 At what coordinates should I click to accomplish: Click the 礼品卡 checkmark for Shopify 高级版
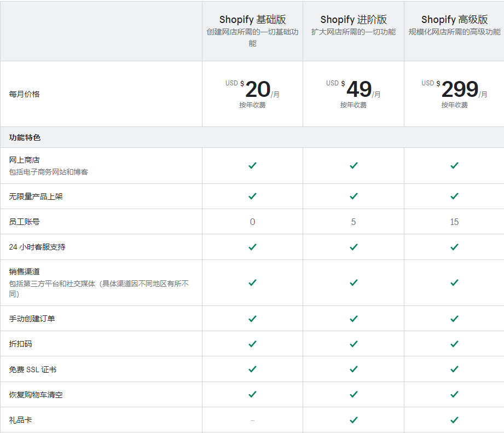[x=454, y=419]
